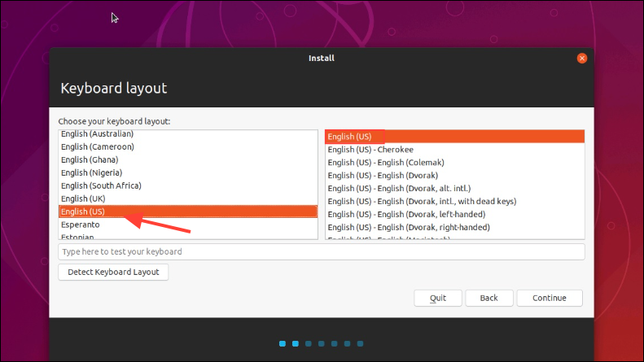644x362 pixels.
Task: Select Esperanto keyboard layout
Action: click(x=188, y=225)
